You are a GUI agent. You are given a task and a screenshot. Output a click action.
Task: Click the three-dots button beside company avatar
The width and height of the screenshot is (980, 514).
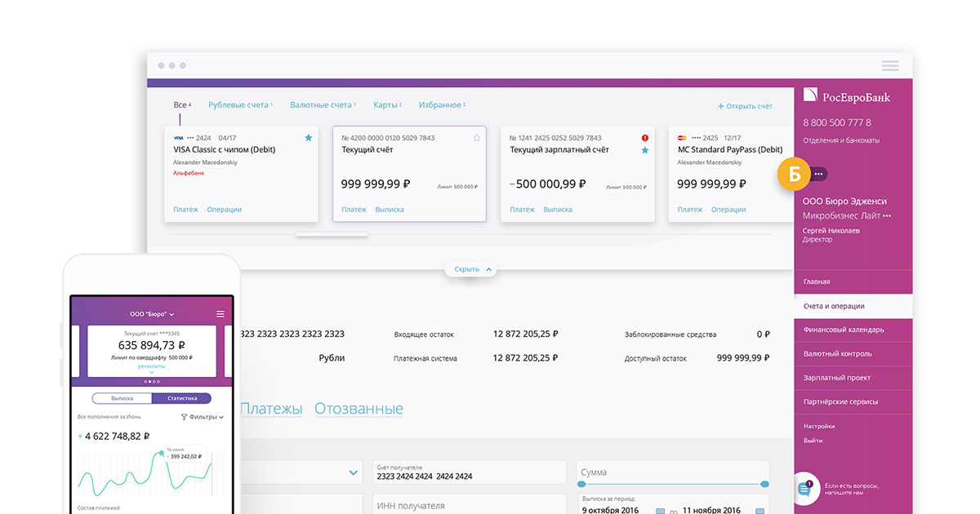(x=819, y=173)
